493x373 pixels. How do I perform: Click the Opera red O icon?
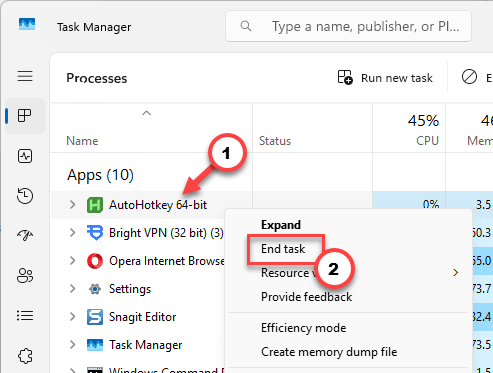[95, 261]
